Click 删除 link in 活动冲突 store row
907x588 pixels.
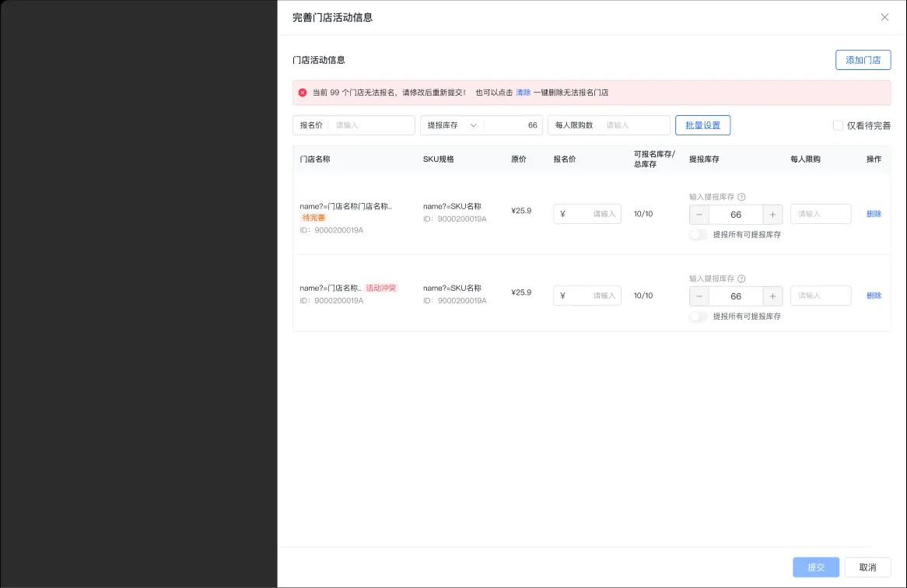[x=874, y=296]
